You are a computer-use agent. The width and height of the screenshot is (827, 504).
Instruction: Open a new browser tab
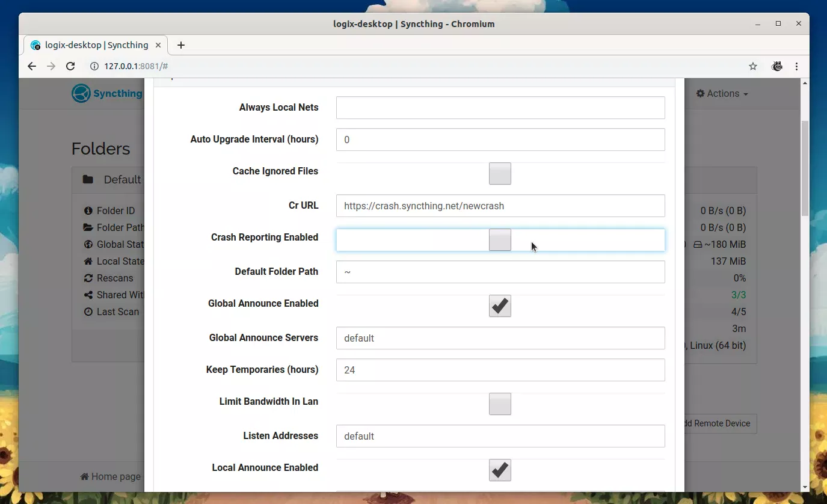[x=181, y=45]
